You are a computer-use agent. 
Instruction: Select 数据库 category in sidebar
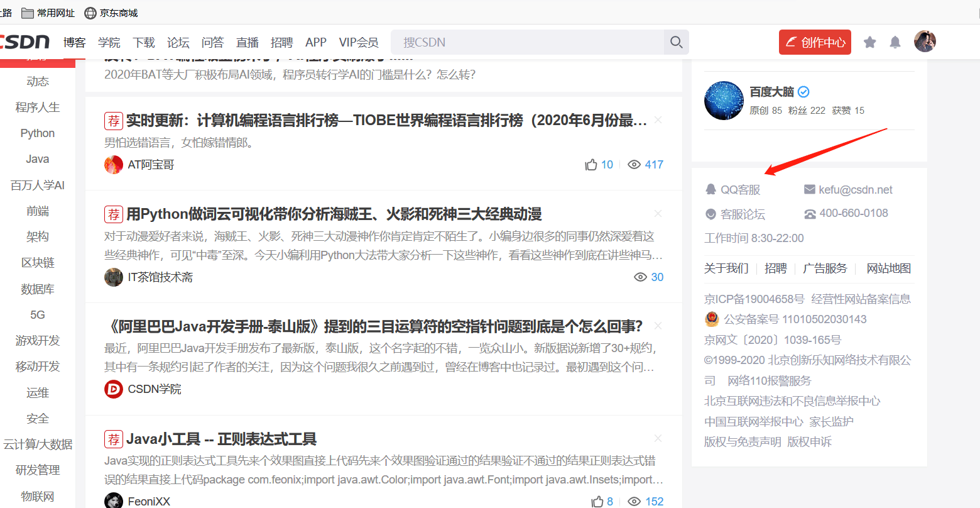(x=38, y=289)
